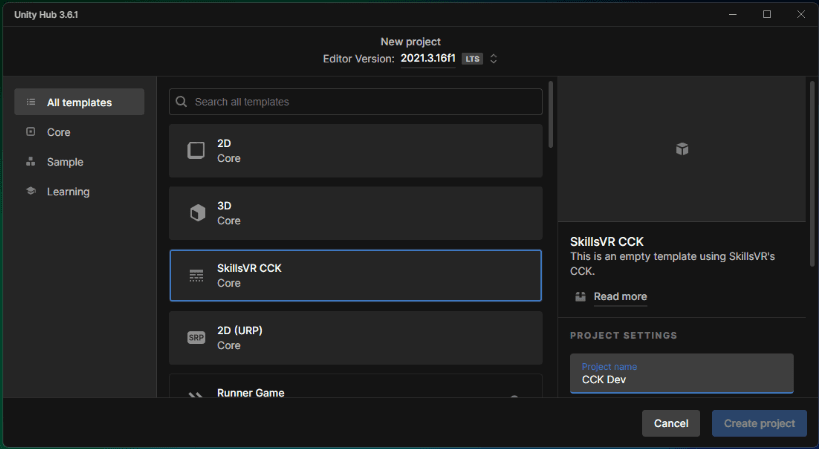
Task: Click the New project title text
Action: (x=411, y=42)
